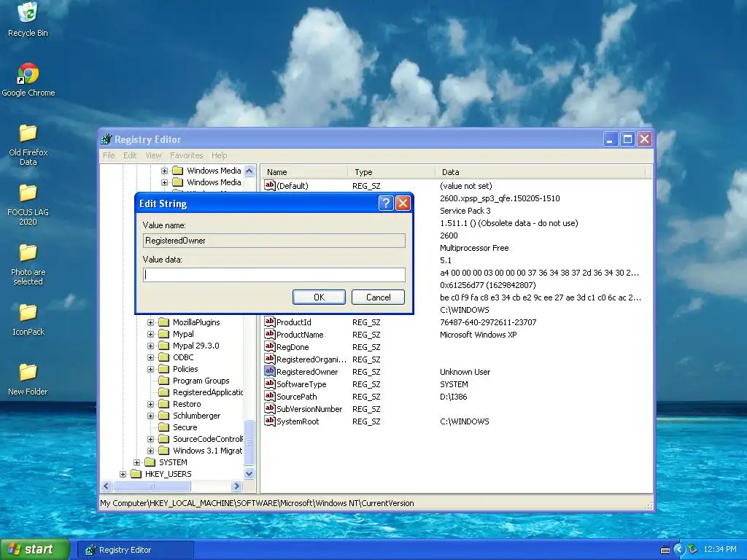Click the SubVersionNumber value icon
The image size is (747, 560).
tap(270, 408)
